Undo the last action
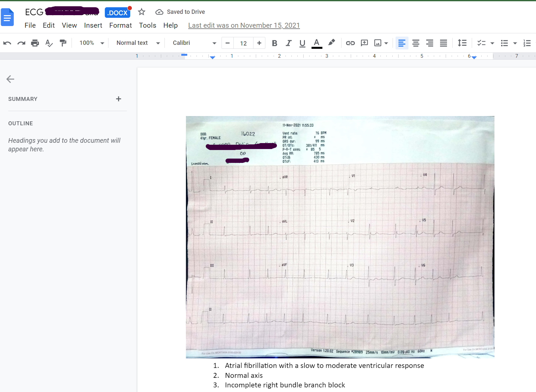 [x=7, y=43]
